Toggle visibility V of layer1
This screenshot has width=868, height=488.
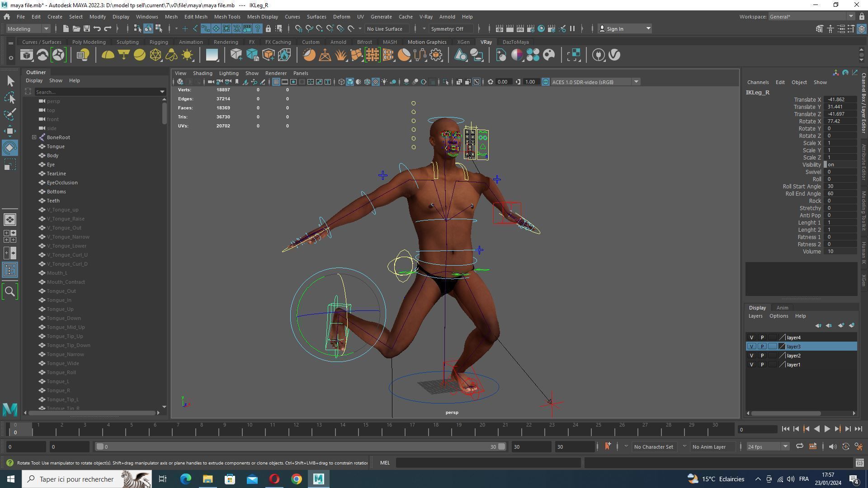(x=751, y=365)
